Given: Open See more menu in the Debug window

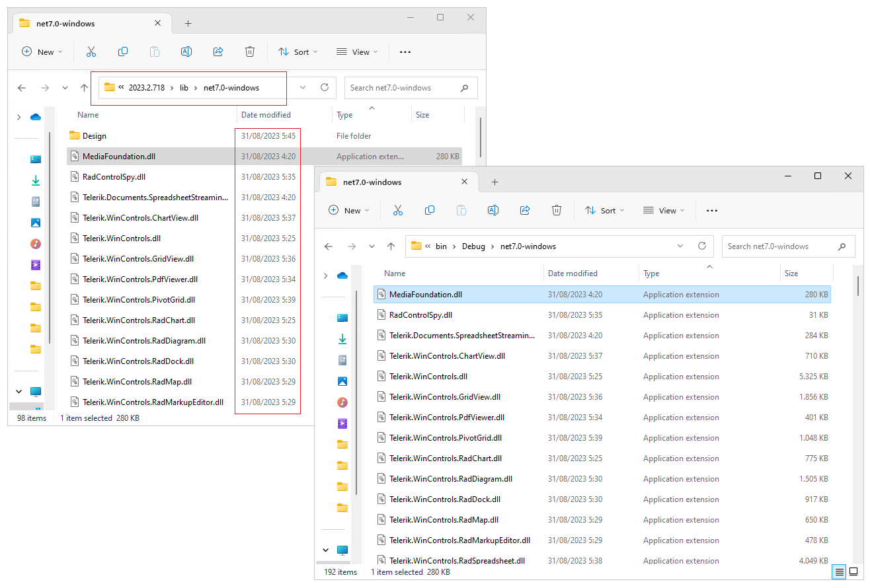Looking at the screenshot, I should (x=711, y=210).
